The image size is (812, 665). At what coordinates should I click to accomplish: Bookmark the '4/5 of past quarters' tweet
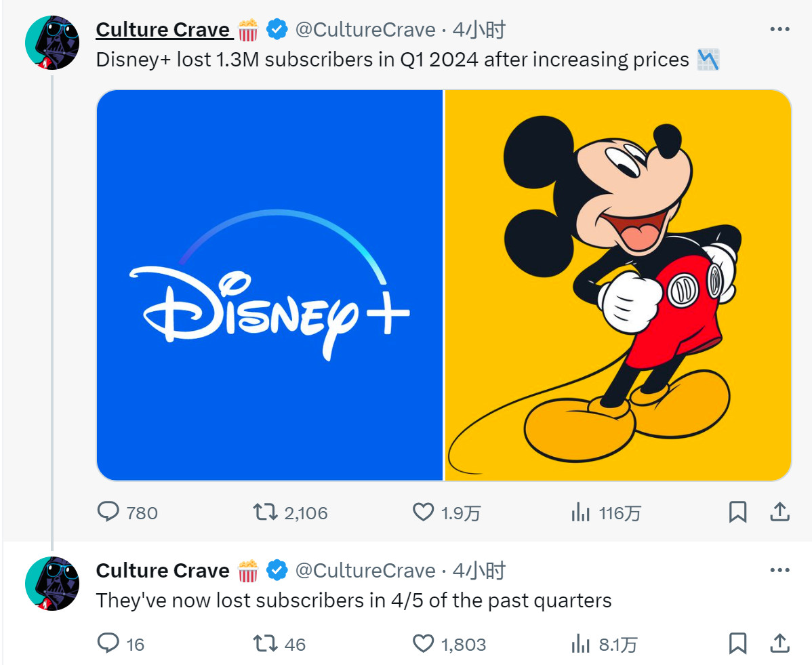[x=737, y=643]
